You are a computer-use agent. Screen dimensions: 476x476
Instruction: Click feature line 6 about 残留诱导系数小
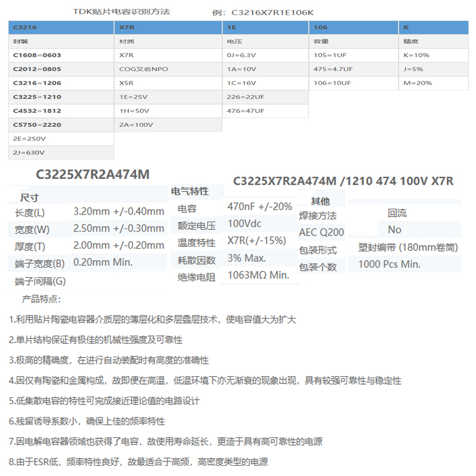coord(87,421)
